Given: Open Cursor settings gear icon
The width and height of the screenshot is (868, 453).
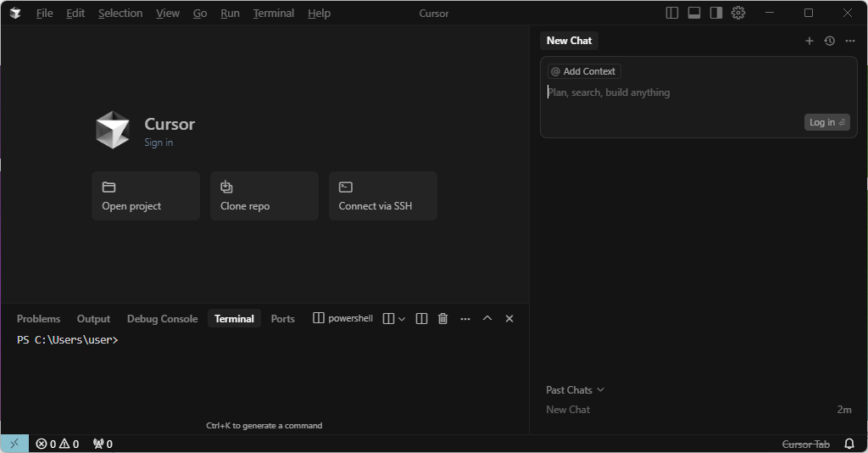Looking at the screenshot, I should [738, 13].
